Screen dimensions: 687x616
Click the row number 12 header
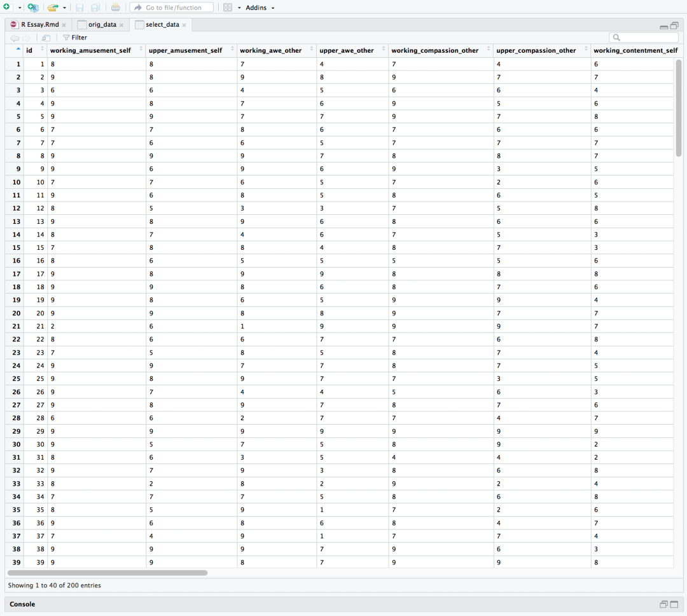16,209
